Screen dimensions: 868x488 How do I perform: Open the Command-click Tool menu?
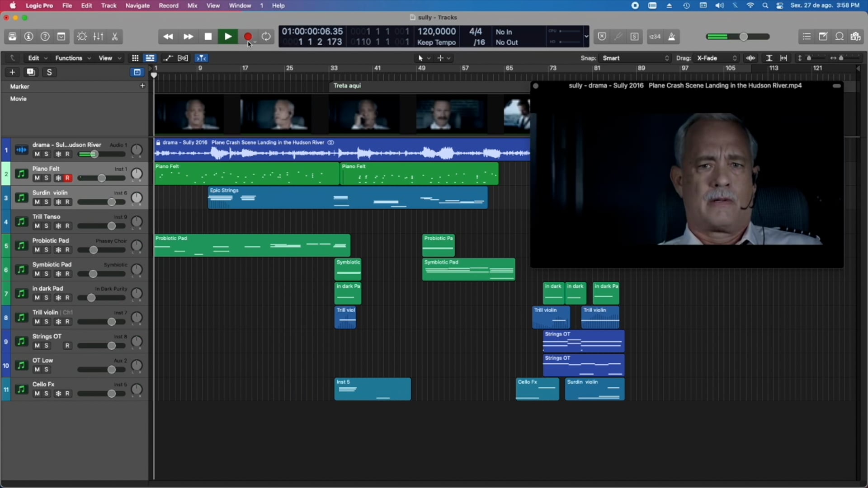(x=443, y=58)
